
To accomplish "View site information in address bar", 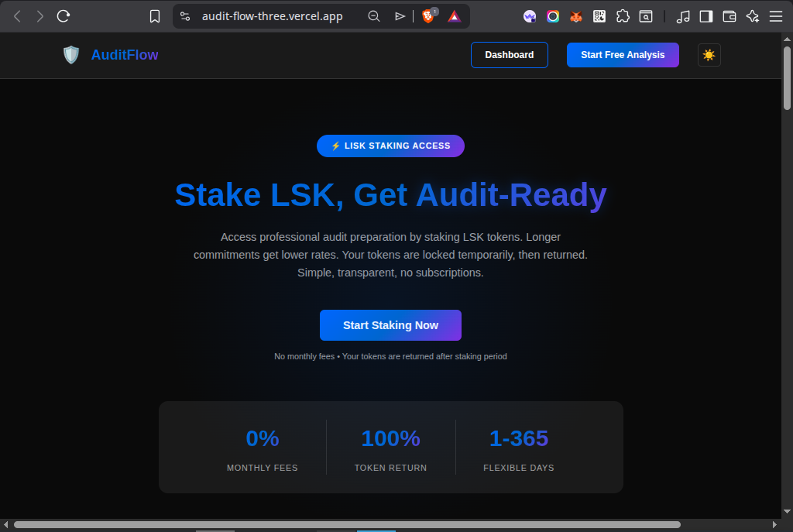I will tap(184, 16).
